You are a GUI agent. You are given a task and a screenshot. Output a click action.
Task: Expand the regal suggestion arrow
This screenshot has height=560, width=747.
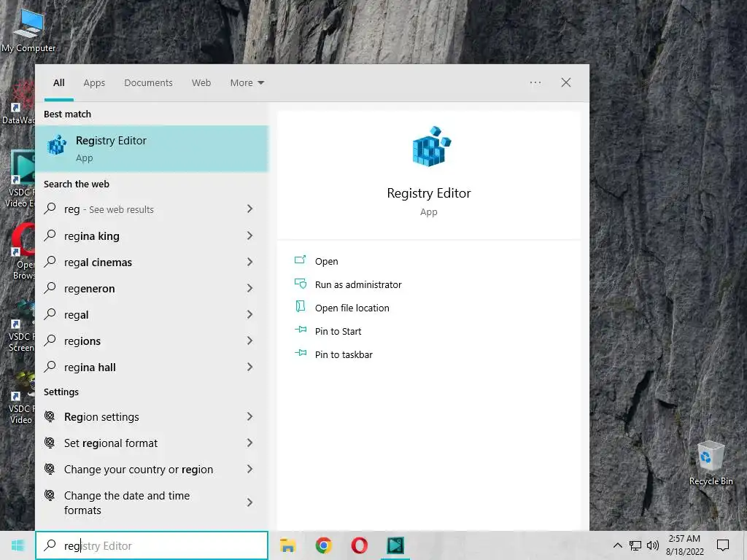pyautogui.click(x=249, y=314)
